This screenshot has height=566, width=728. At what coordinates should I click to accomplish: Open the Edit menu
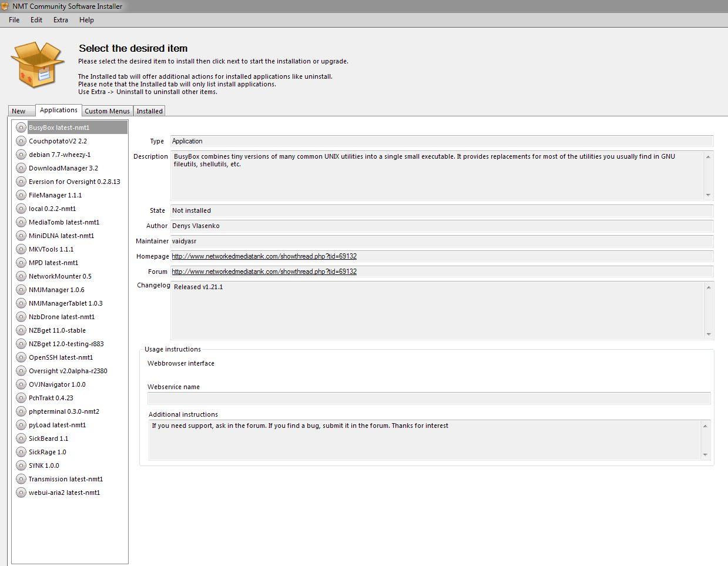[36, 20]
